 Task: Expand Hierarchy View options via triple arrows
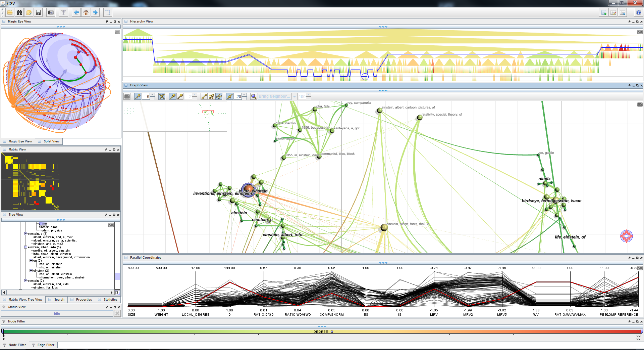click(383, 27)
